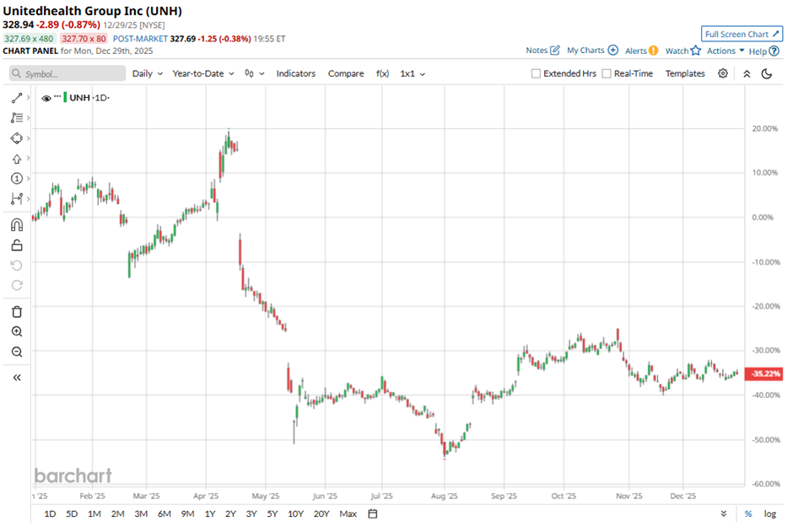Toggle the log scale button
Screen dimensions: 793x532
point(769,513)
